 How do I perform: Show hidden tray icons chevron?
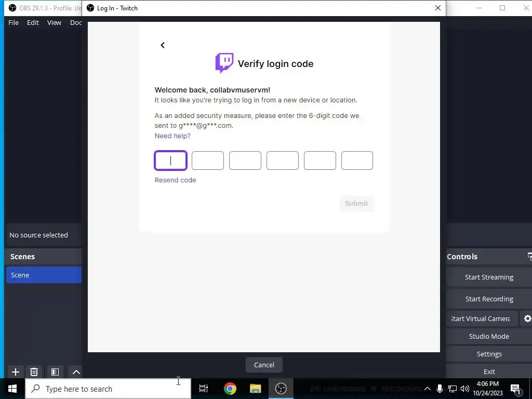point(428,389)
